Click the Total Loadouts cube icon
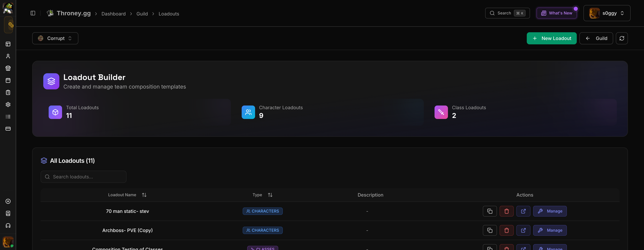 (55, 112)
